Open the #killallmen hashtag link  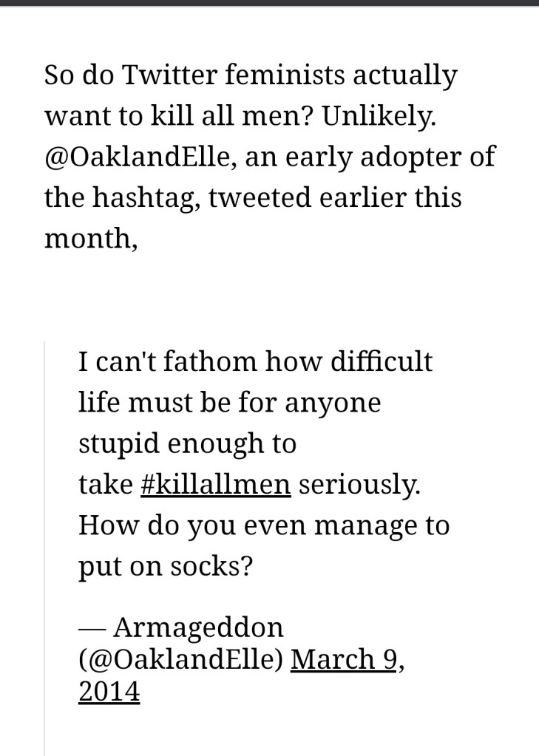(214, 485)
